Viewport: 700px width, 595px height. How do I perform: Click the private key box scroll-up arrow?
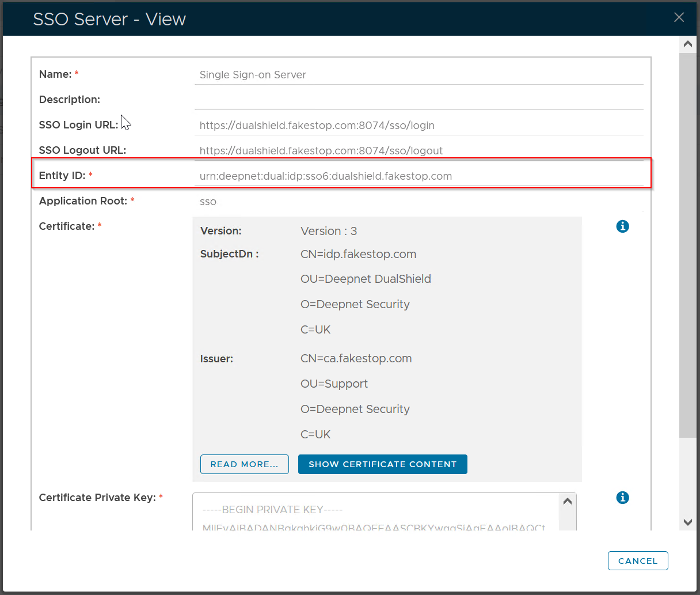click(568, 501)
